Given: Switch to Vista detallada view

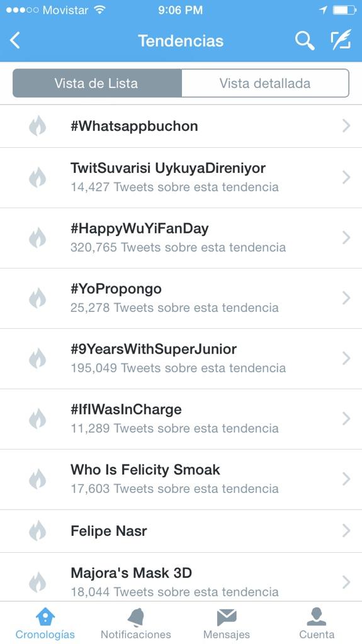Looking at the screenshot, I should (x=265, y=83).
